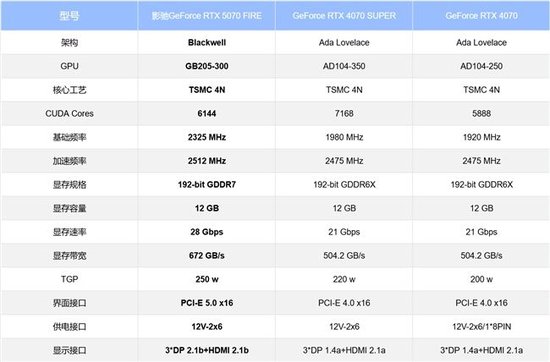Select the GeForce RTX 4070 SUPER header
Viewport: 550px width, 362px height.
coord(344,16)
